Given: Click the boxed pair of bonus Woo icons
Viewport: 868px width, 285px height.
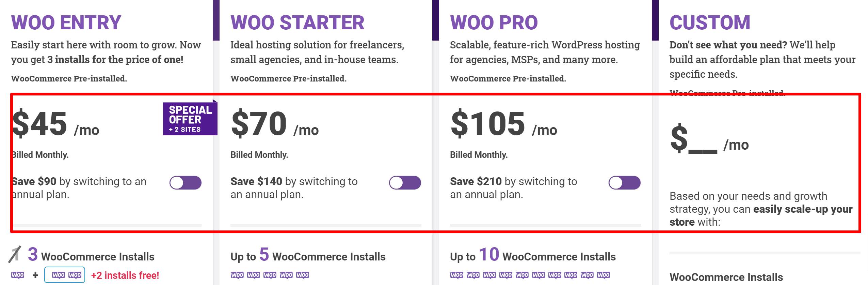Looking at the screenshot, I should (x=65, y=275).
